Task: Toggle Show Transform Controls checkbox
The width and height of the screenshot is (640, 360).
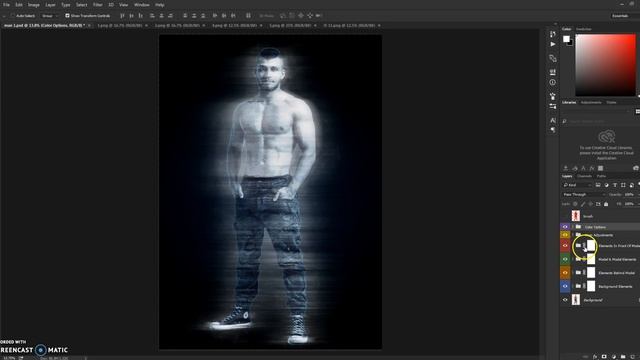Action: pyautogui.click(x=67, y=16)
